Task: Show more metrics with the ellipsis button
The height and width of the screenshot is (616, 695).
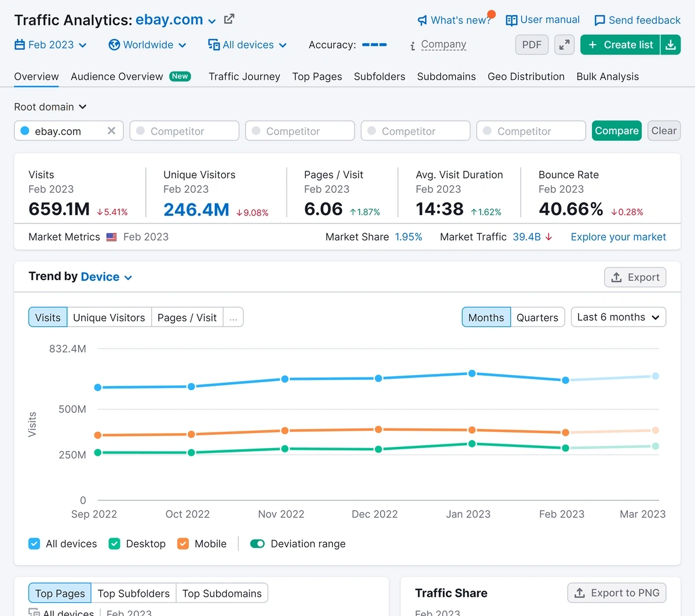Action: [233, 317]
